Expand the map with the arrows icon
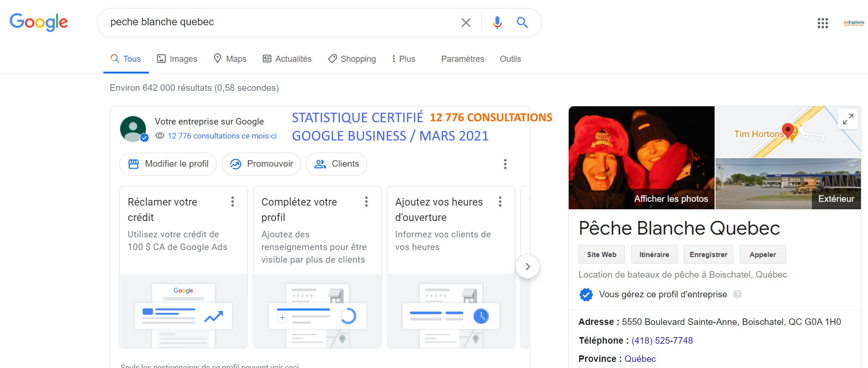868x368 pixels. 848,119
